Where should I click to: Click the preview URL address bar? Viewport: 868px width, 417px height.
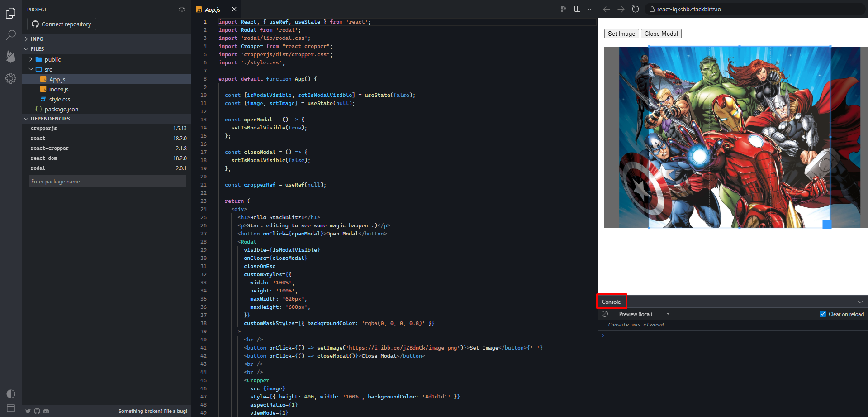tap(755, 9)
